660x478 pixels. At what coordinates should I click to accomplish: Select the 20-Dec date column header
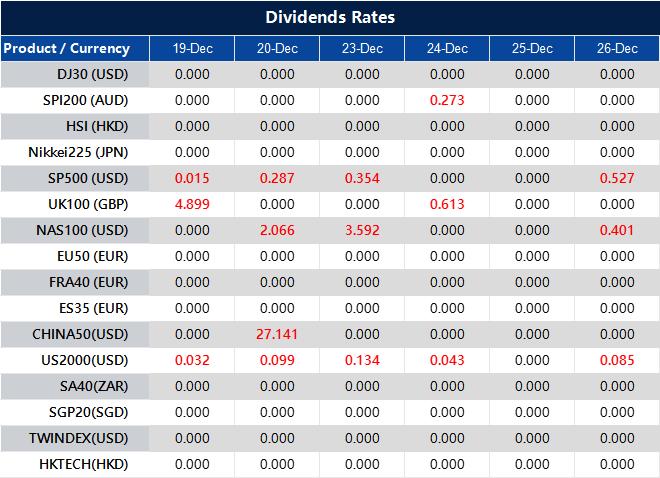(x=277, y=48)
